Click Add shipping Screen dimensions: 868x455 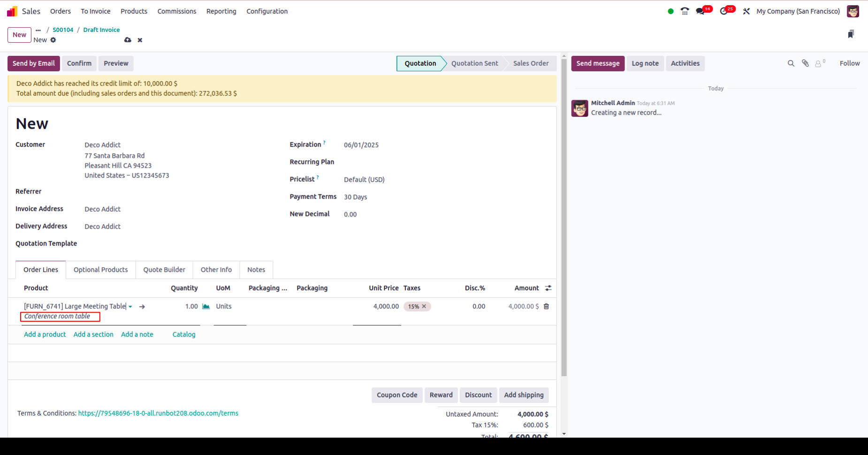524,395
